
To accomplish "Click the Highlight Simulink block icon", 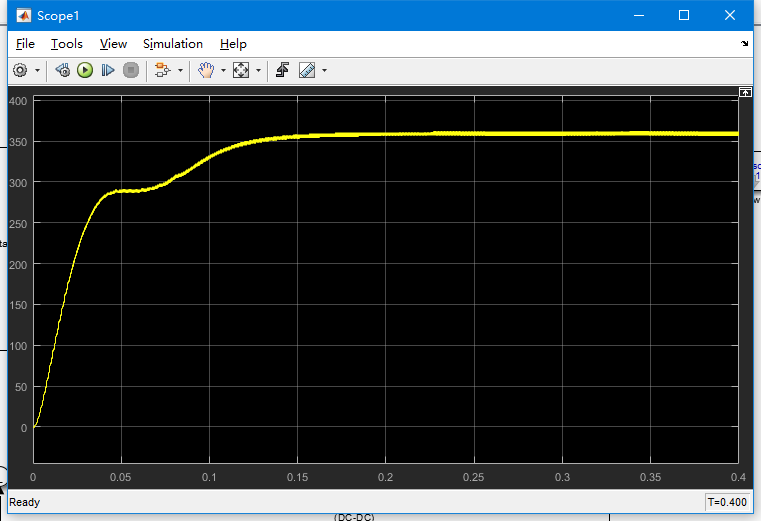I will pos(162,71).
